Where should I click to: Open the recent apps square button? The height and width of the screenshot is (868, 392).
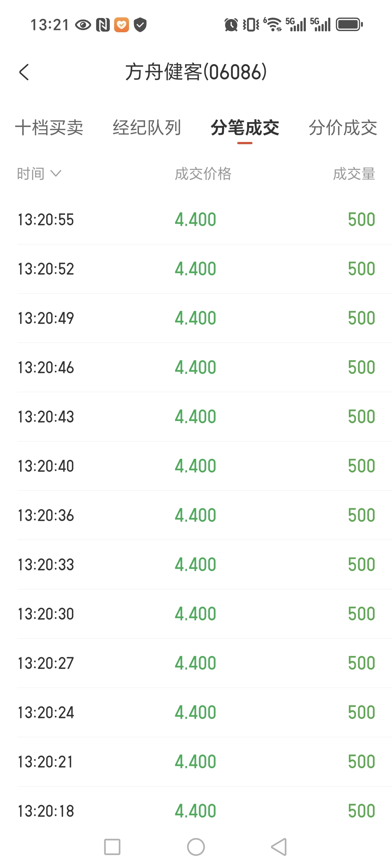112,847
